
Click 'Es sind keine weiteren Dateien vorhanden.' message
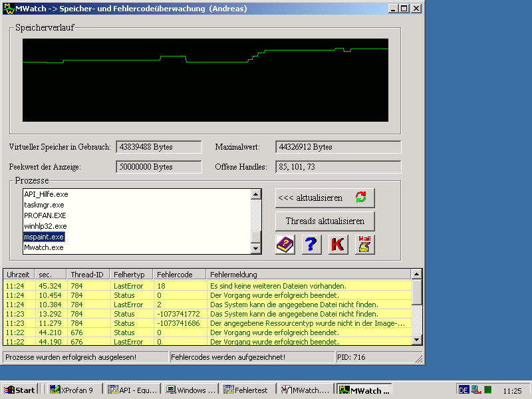point(278,286)
